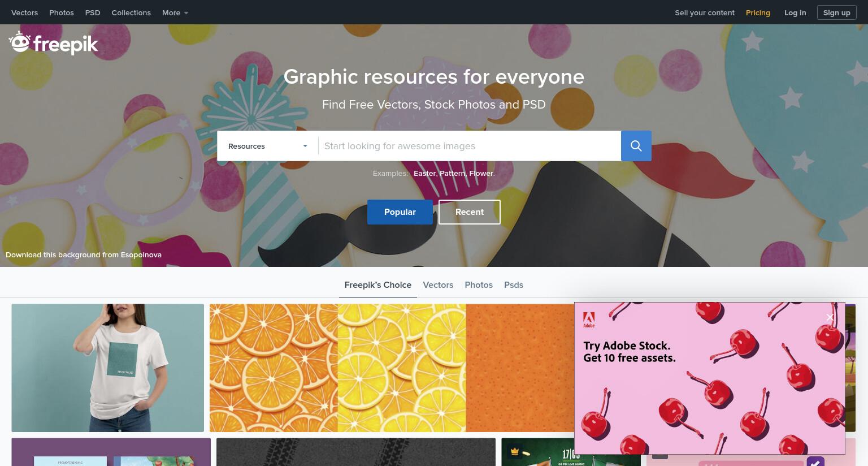Open the Psds tab
868x466 pixels.
(514, 285)
